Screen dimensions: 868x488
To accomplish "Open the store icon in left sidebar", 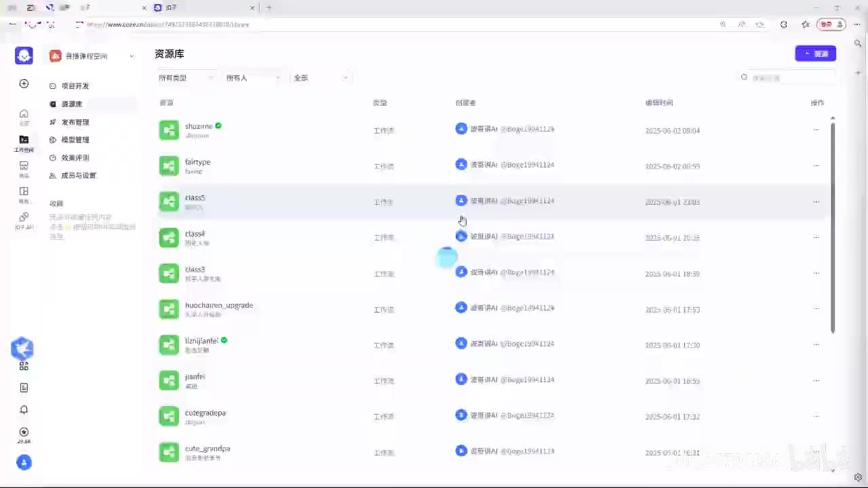I will click(24, 166).
